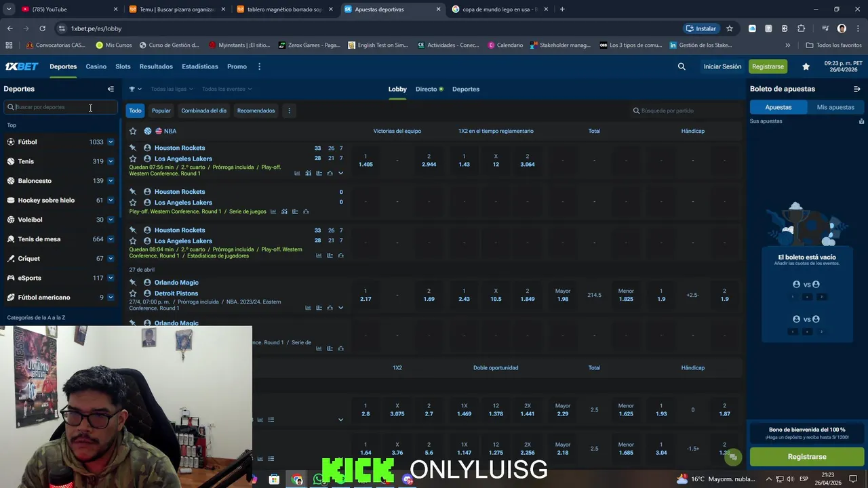
Task: Click the Buscar por deportes search field
Action: coord(61,107)
